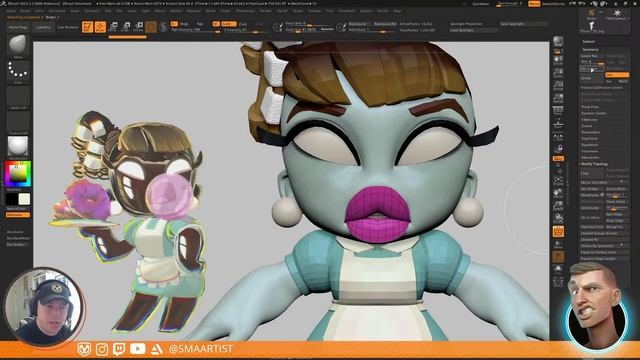Toggle Mrgb paint mode
This screenshot has height=360, width=640.
tap(184, 24)
